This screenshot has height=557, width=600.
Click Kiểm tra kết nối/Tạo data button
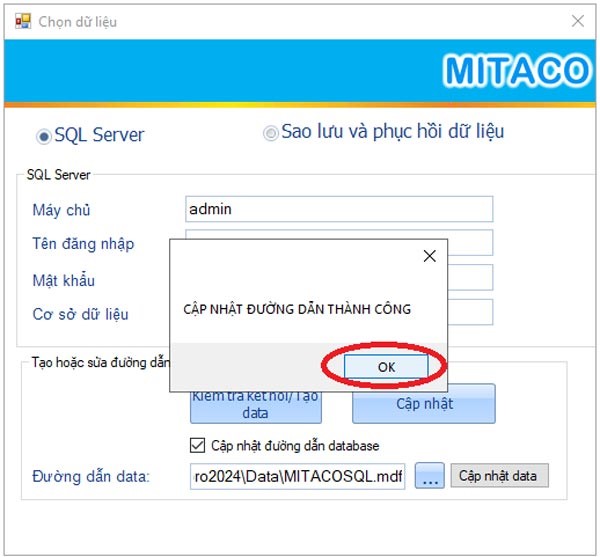coord(256,407)
